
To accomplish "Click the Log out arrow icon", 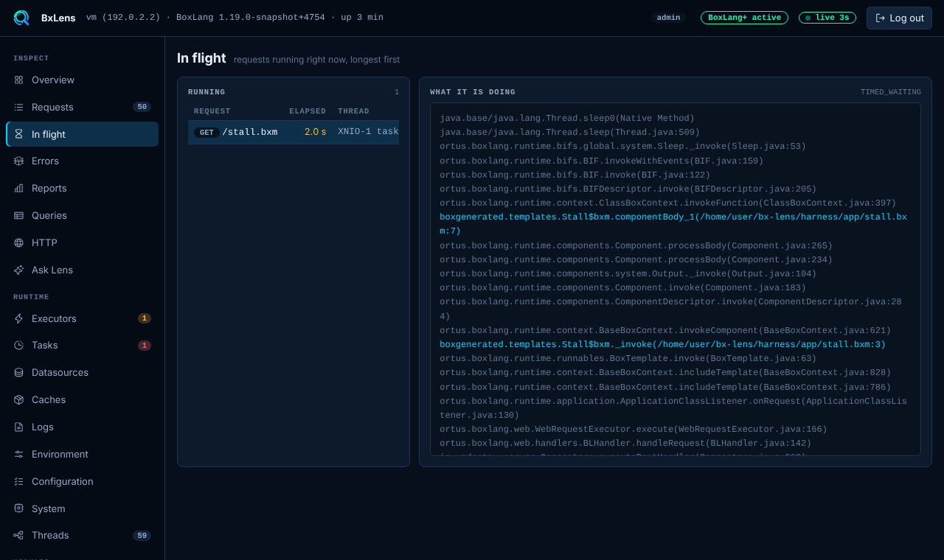I will [x=880, y=18].
